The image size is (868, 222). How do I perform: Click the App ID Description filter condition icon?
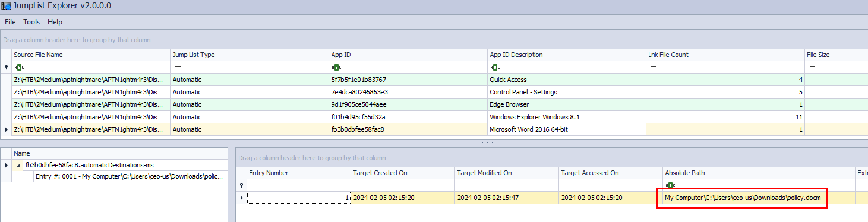pyautogui.click(x=494, y=68)
